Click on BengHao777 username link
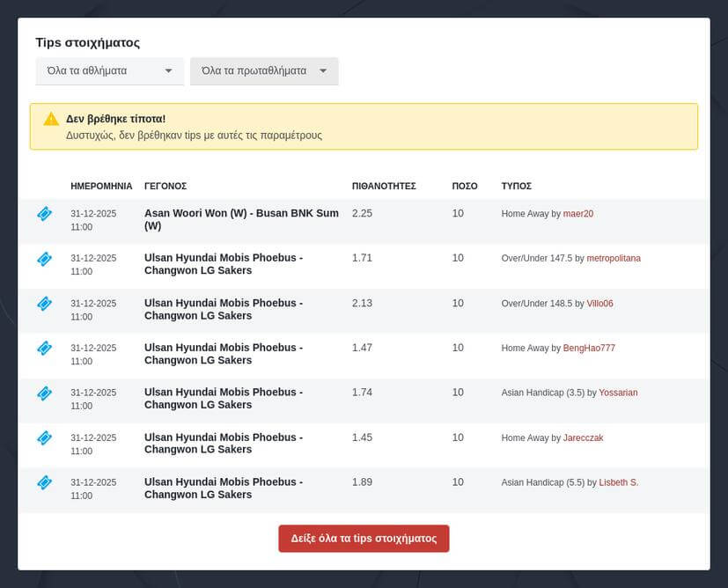This screenshot has width=728, height=588. point(589,349)
